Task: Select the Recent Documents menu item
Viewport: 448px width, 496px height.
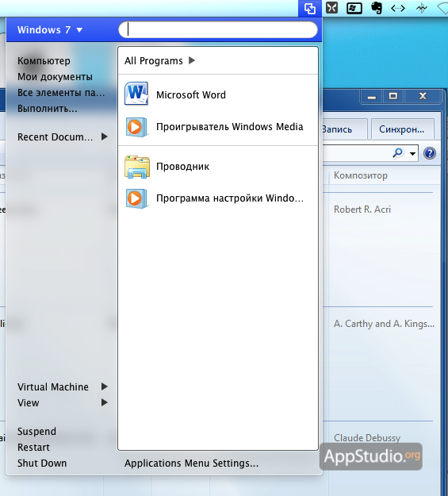Action: pos(63,137)
